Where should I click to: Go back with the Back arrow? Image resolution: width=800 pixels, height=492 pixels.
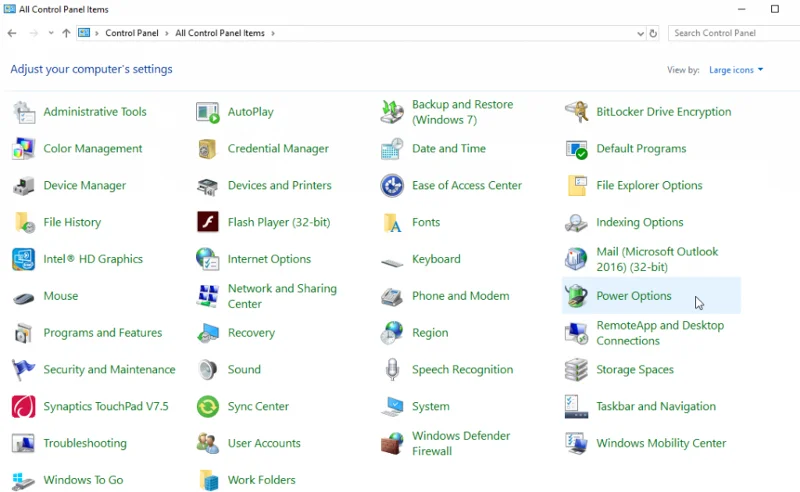[x=12, y=33]
